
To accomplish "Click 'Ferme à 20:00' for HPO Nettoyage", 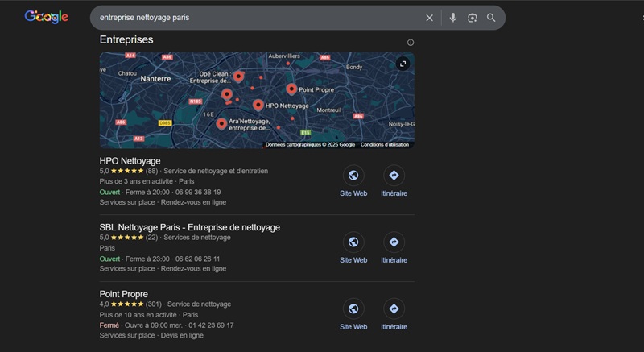I will [x=147, y=193].
